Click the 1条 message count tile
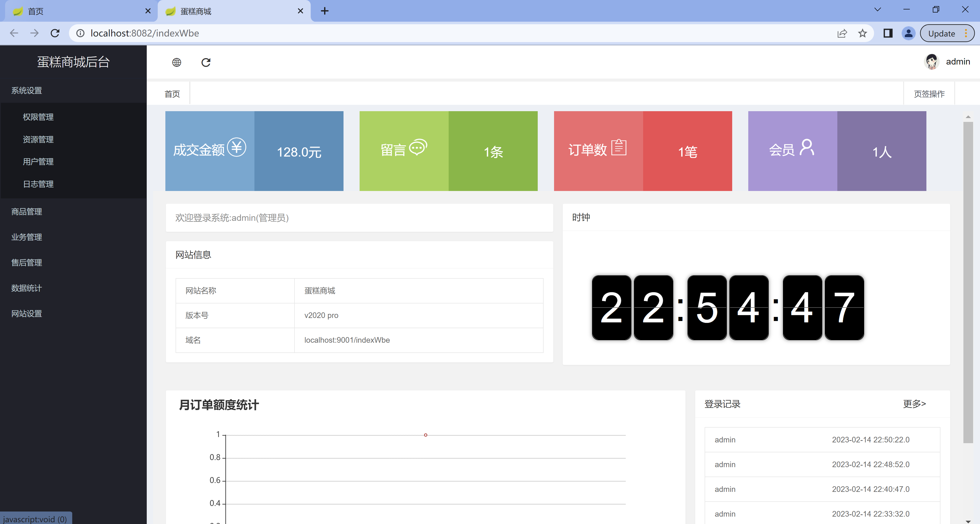980x524 pixels. click(493, 151)
